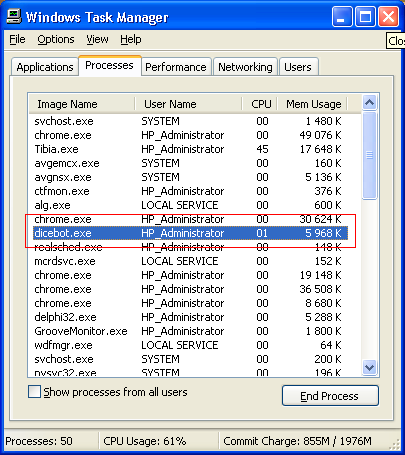This screenshot has height=455, width=405.
Task: Select the Tibia.exe process row
Action: 191,149
